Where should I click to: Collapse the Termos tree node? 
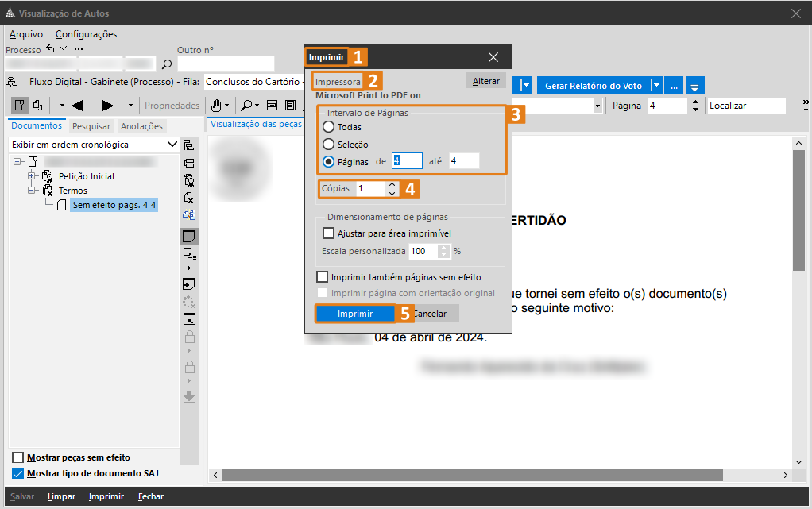[32, 191]
